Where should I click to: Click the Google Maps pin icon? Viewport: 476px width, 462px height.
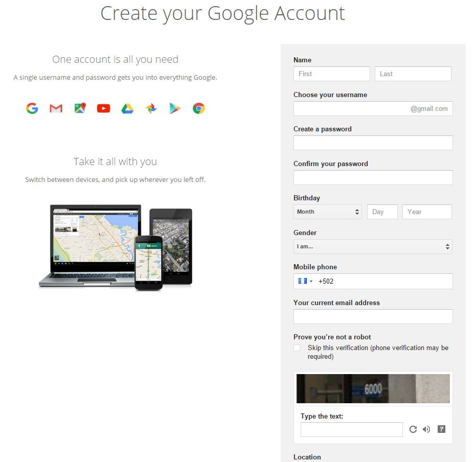coord(80,108)
